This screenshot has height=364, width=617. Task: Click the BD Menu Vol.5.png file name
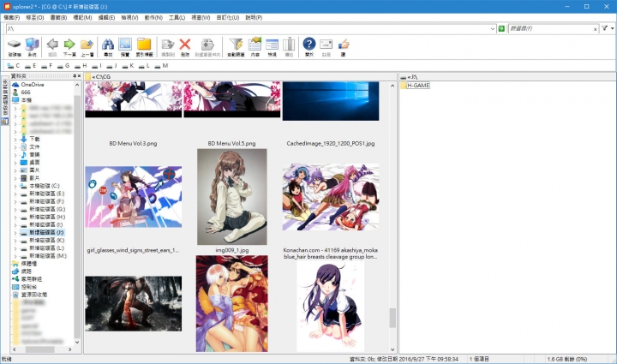pos(231,144)
